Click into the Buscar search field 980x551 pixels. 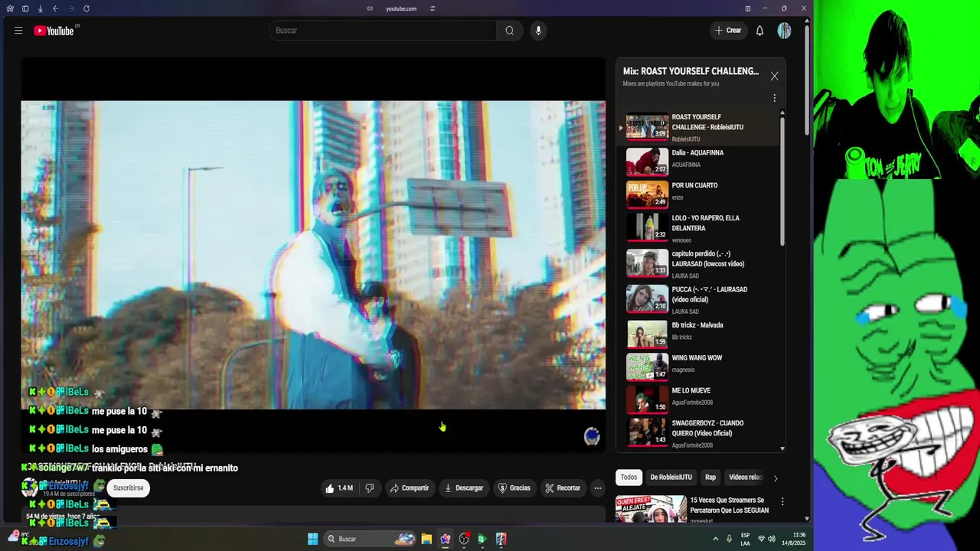(383, 31)
